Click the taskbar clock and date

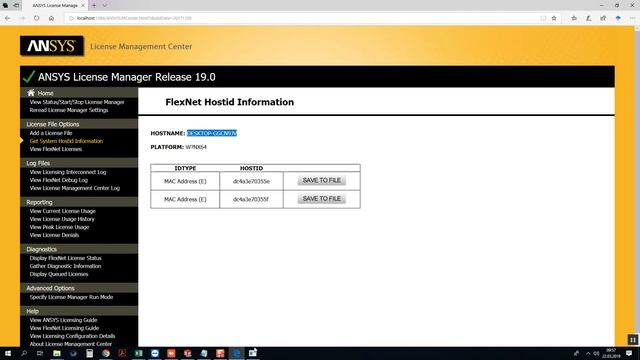[611, 353]
